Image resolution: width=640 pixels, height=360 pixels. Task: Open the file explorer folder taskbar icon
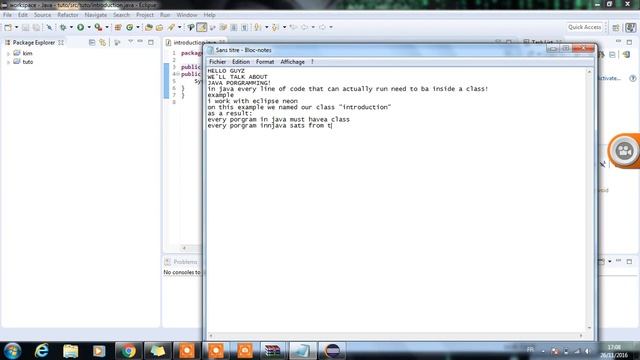click(70, 351)
